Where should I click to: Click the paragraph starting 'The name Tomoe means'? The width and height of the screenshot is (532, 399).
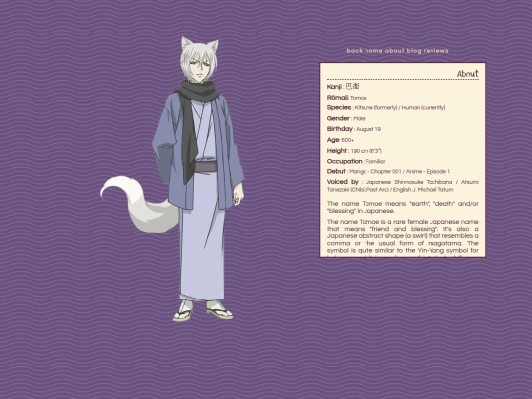[403, 207]
